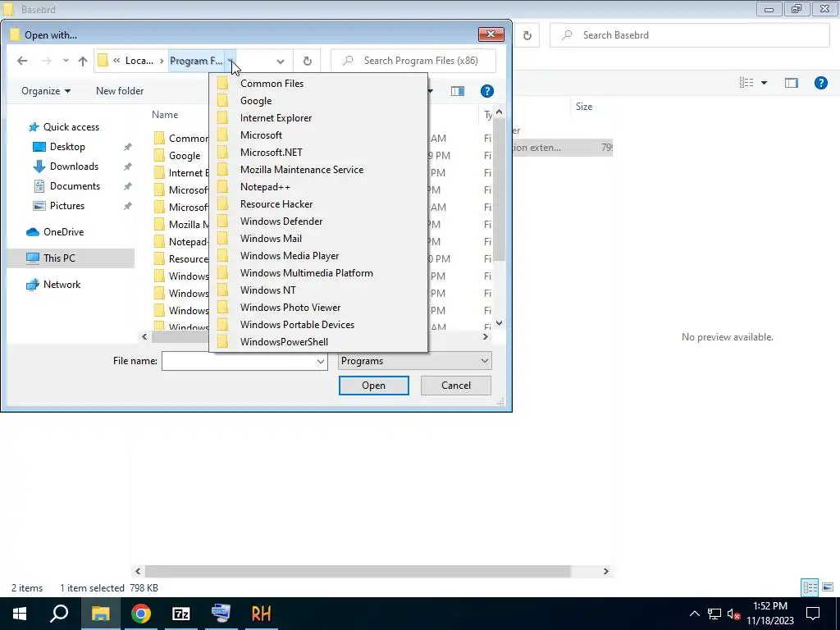
Task: Select Quick access in navigation pane
Action: pos(71,127)
